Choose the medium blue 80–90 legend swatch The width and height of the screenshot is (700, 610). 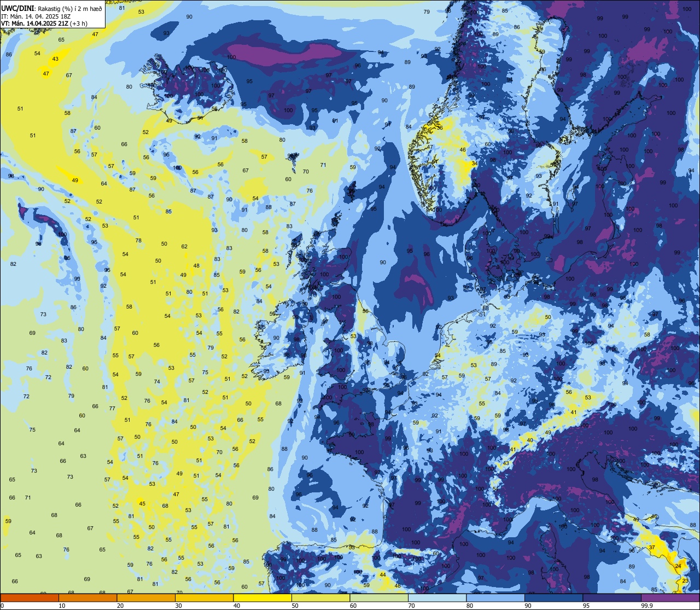(495, 597)
